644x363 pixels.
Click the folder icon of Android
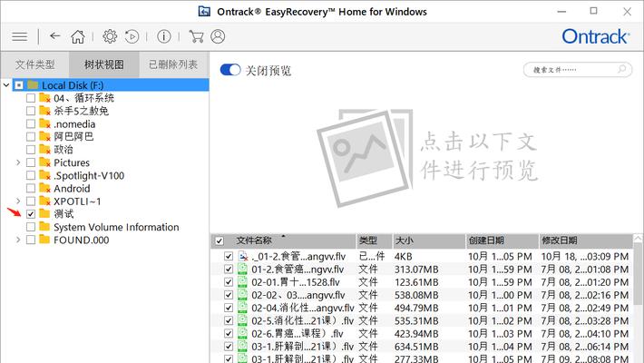(x=44, y=188)
